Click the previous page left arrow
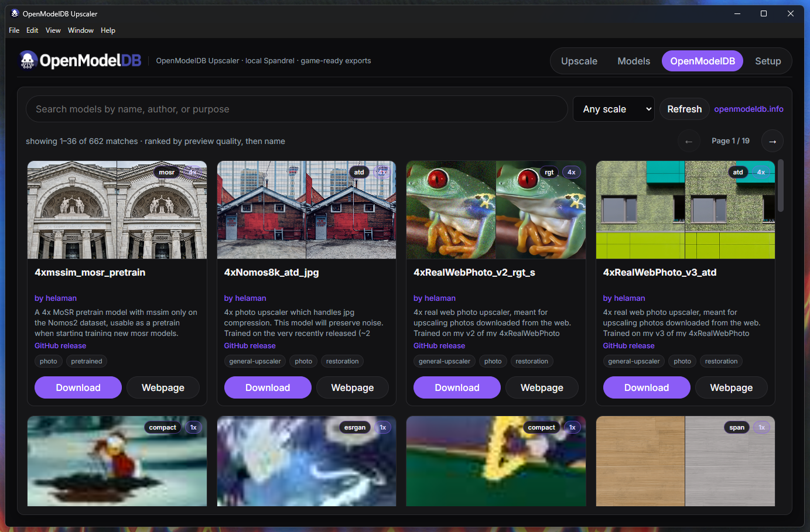Image resolution: width=810 pixels, height=532 pixels. pyautogui.click(x=689, y=141)
